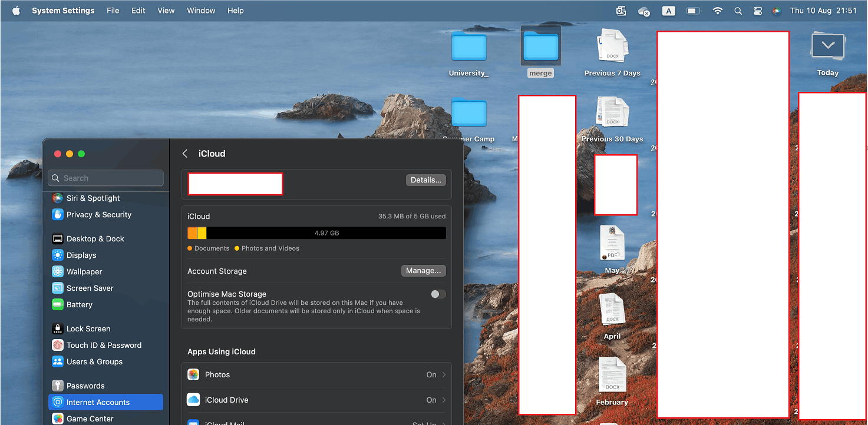The image size is (868, 425).
Task: Open the Photos row under Apps Using iCloud
Action: click(317, 375)
